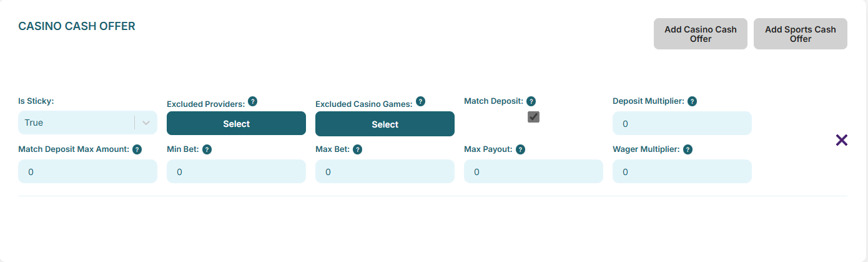This screenshot has width=868, height=262.
Task: Focus the Deposit Multiplier input field
Action: (682, 123)
